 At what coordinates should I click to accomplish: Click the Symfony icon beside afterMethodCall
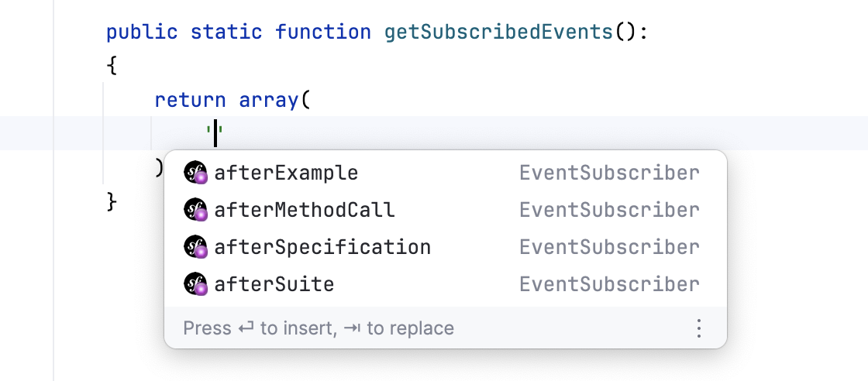(195, 210)
